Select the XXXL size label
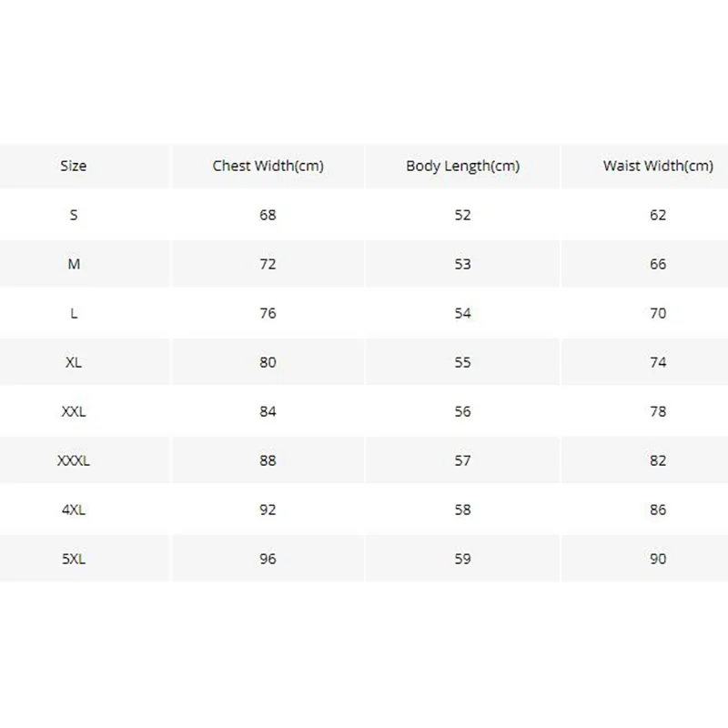Image resolution: width=728 pixels, height=728 pixels. [x=74, y=460]
